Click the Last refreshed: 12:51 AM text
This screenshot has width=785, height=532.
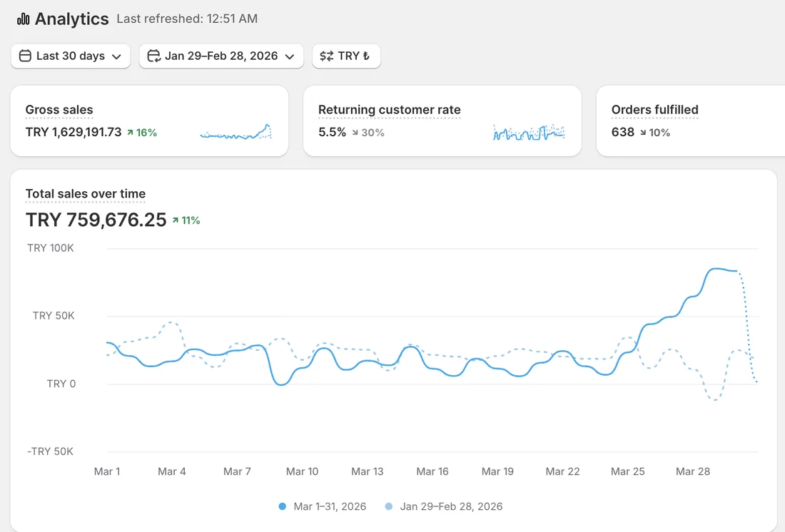[187, 19]
